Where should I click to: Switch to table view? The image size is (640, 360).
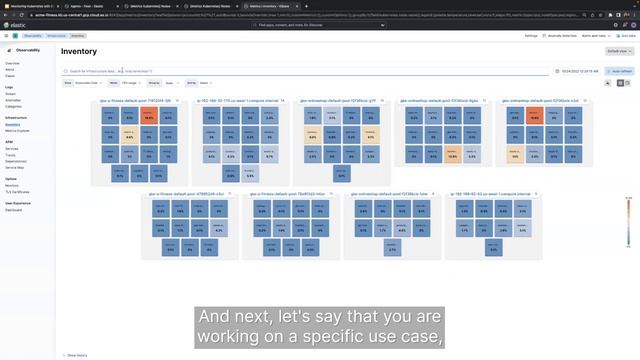628,83
